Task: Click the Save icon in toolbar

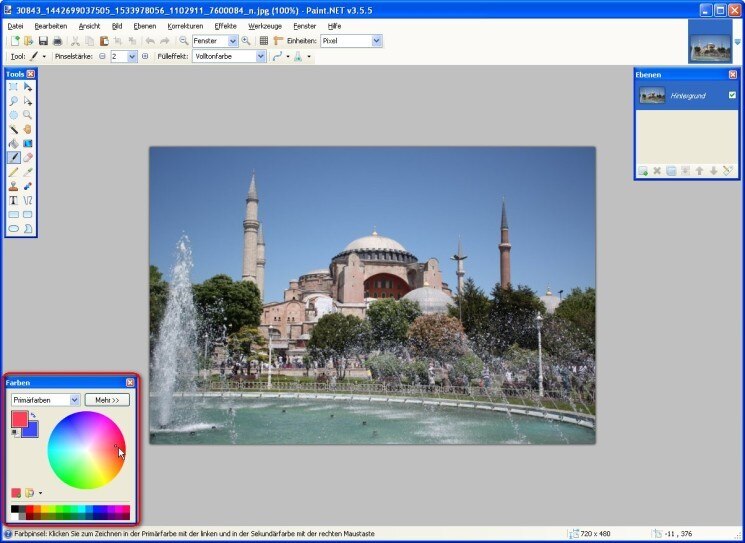Action: [x=43, y=41]
